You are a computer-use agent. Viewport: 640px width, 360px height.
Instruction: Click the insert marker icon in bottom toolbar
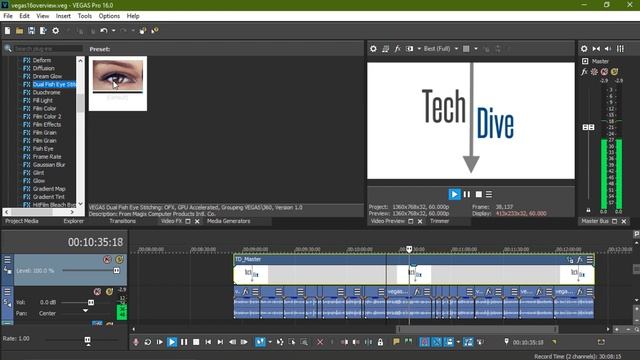pos(396,342)
